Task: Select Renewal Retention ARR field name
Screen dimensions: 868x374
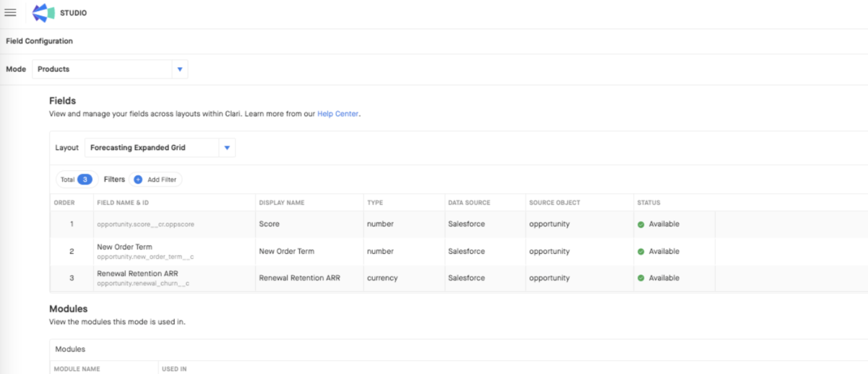Action: [x=138, y=273]
